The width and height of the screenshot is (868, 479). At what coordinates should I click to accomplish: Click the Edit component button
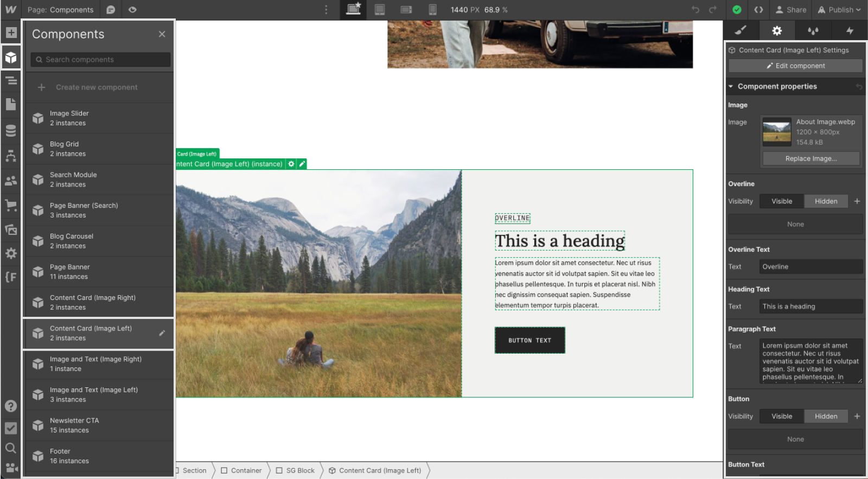(x=795, y=66)
